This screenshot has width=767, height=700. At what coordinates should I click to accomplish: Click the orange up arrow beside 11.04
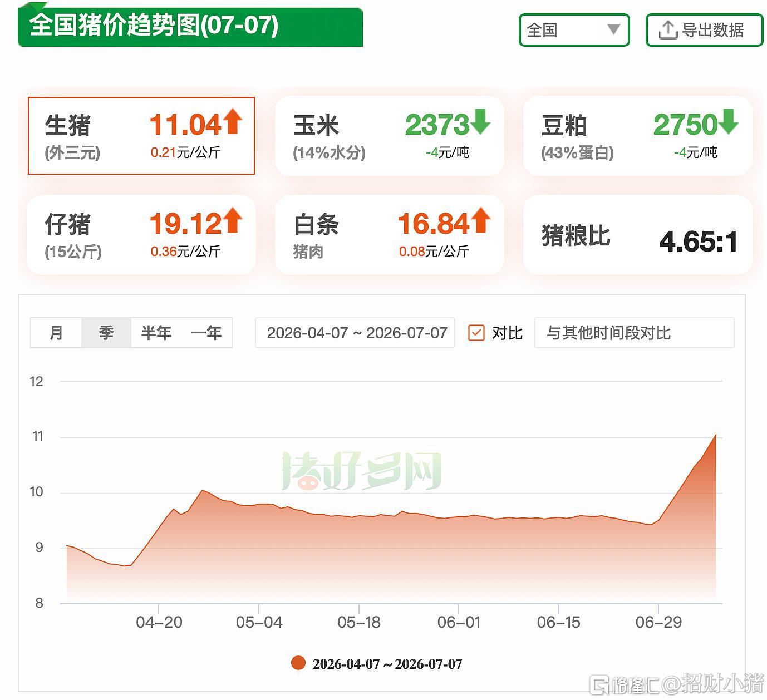tap(233, 121)
